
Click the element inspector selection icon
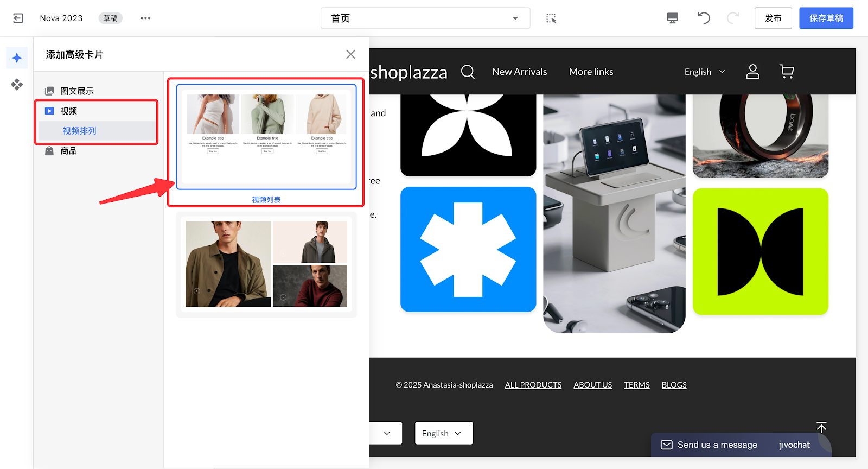coord(551,18)
